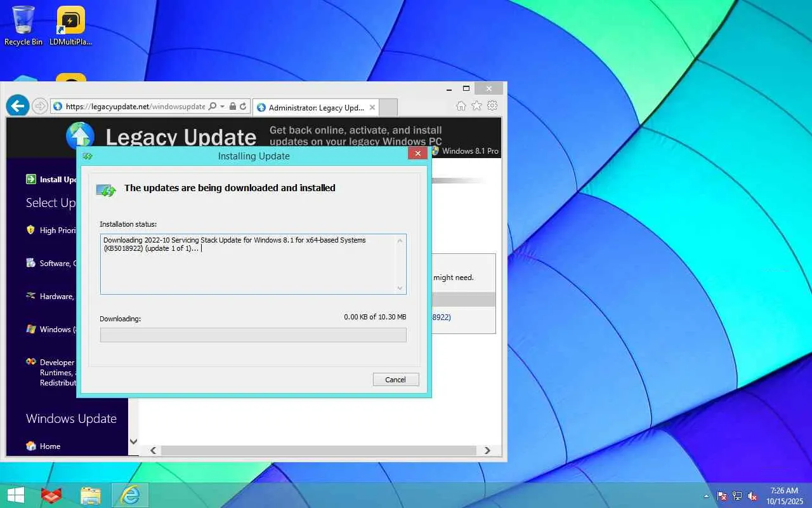Open the Internet Explorer Tools gear menu

click(x=492, y=106)
